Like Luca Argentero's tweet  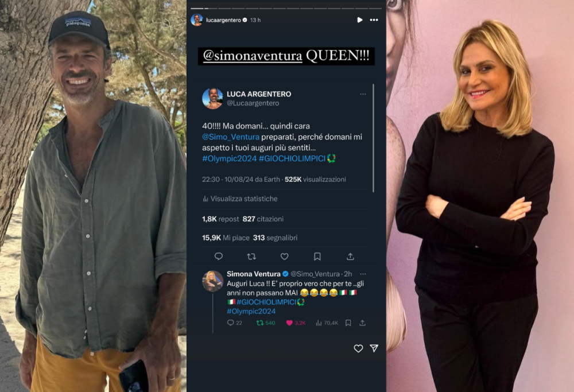[x=284, y=257]
